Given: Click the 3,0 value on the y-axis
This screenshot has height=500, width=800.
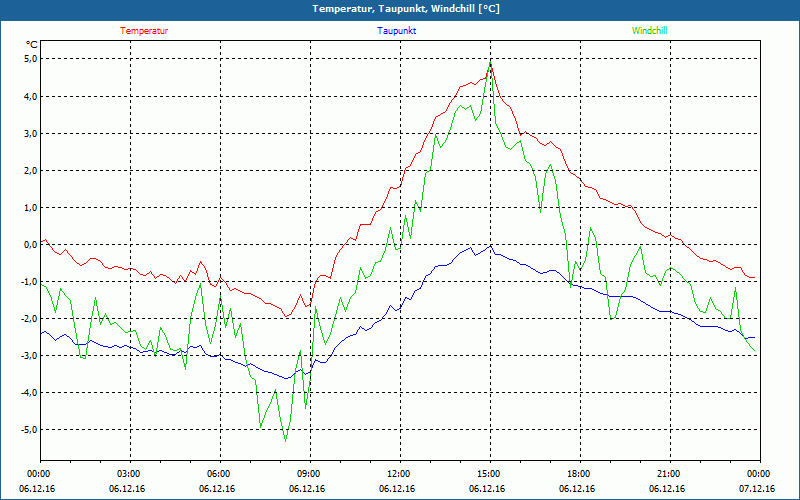Looking at the screenshot, I should (29, 133).
